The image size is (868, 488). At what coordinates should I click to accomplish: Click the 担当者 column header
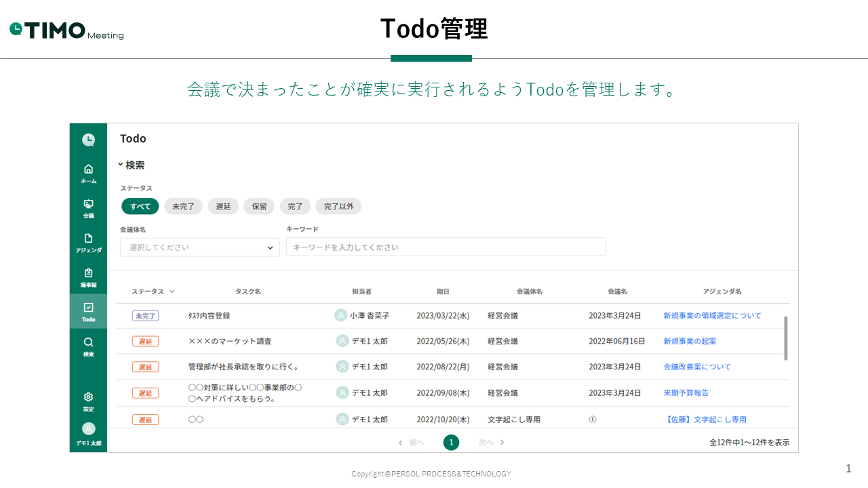tap(361, 291)
